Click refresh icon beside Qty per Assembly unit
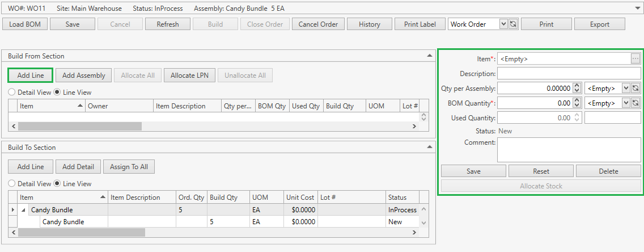644x252 pixels. [x=635, y=88]
